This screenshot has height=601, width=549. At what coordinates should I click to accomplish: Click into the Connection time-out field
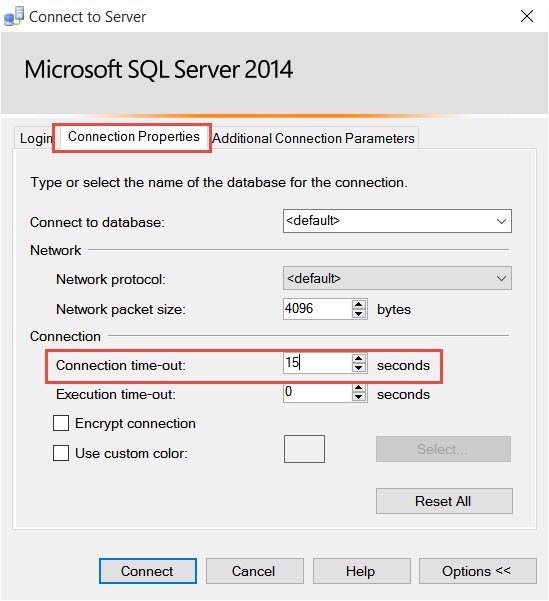point(317,363)
